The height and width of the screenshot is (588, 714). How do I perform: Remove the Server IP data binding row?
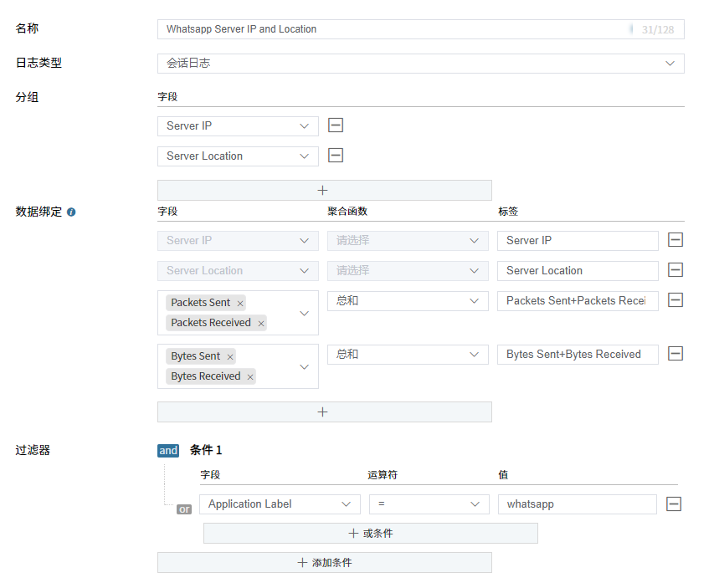(675, 240)
